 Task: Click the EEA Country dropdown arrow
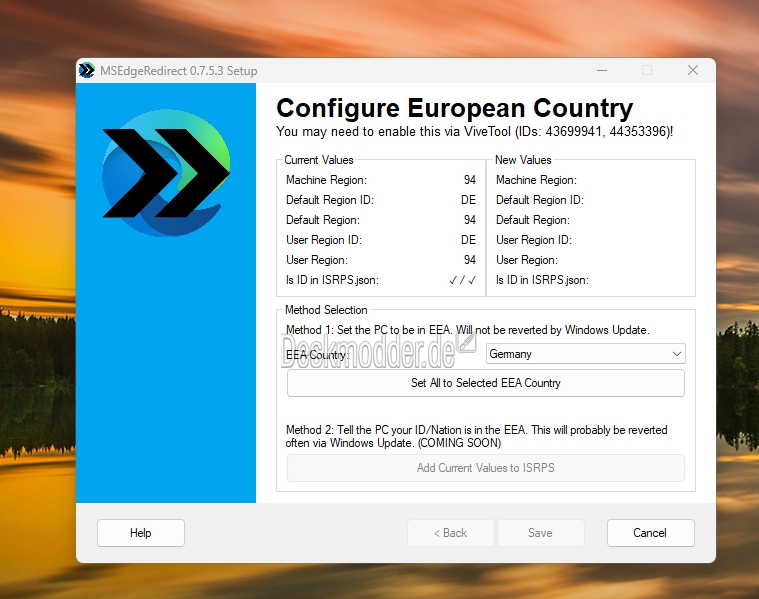tap(677, 354)
